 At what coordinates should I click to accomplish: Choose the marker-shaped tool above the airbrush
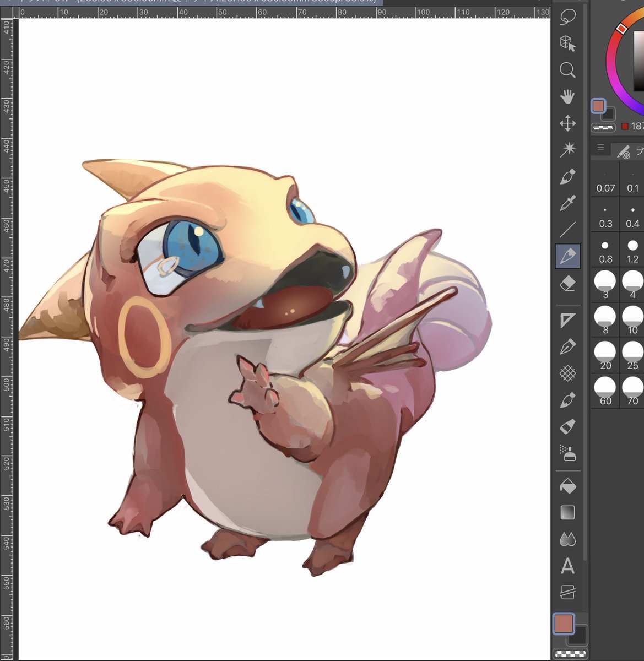(567, 426)
